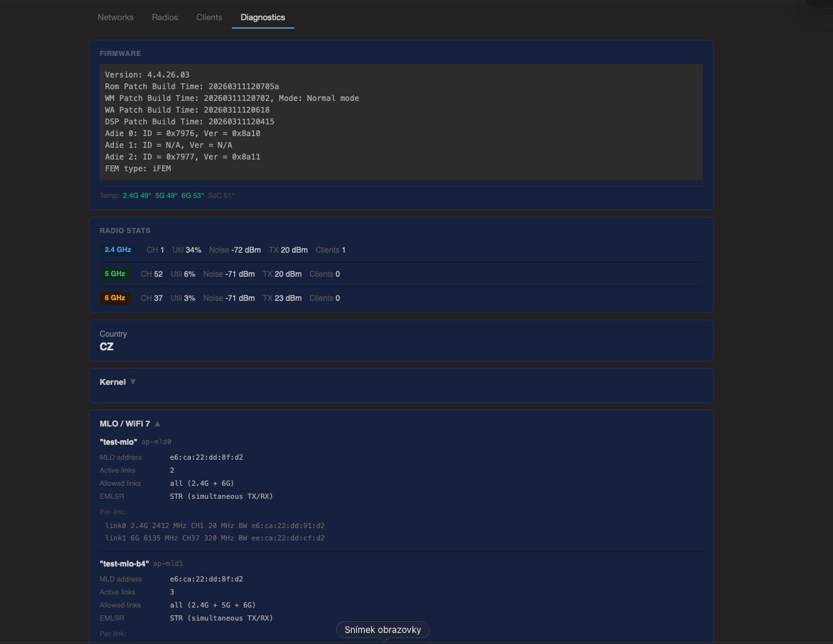This screenshot has width=833, height=644.
Task: Click the 5G 49° temperature reading
Action: [166, 195]
